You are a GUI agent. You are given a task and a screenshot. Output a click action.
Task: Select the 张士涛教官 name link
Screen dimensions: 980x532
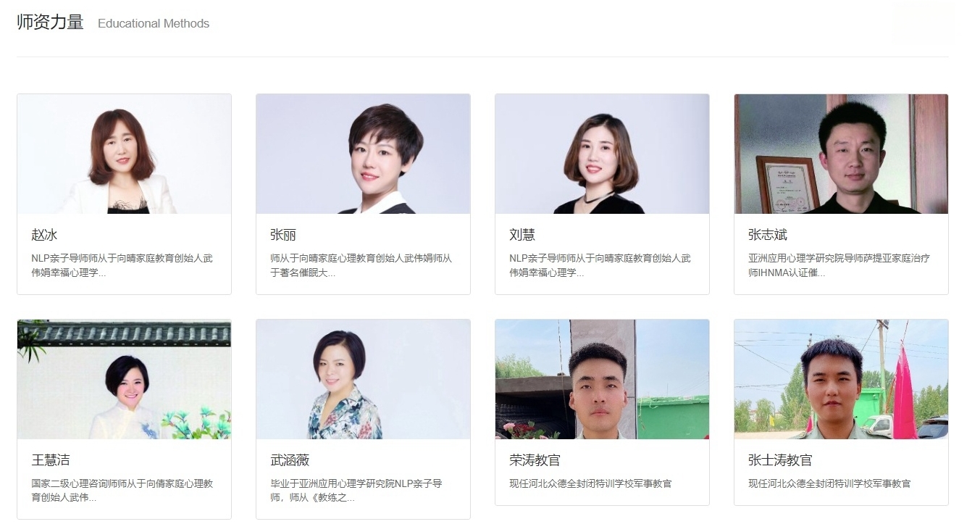click(780, 460)
